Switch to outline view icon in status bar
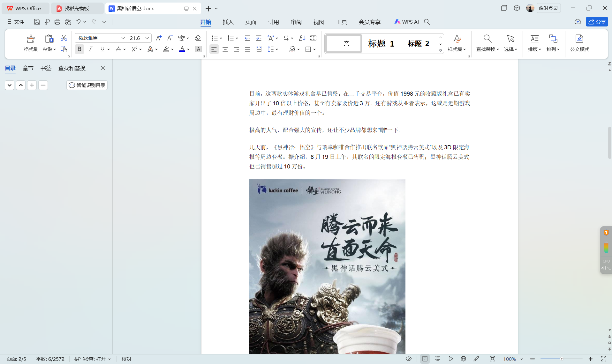Viewport: 612px width, 364px height. [x=437, y=359]
